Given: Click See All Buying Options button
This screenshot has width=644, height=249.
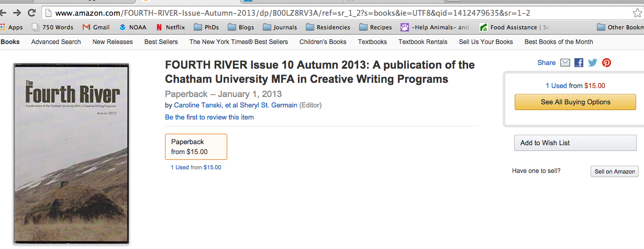Looking at the screenshot, I should point(575,102).
